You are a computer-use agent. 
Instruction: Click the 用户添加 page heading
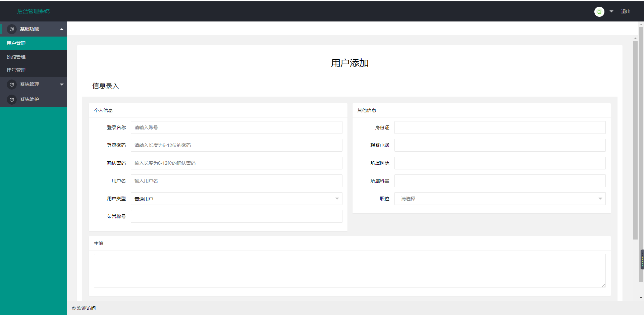[x=350, y=63]
